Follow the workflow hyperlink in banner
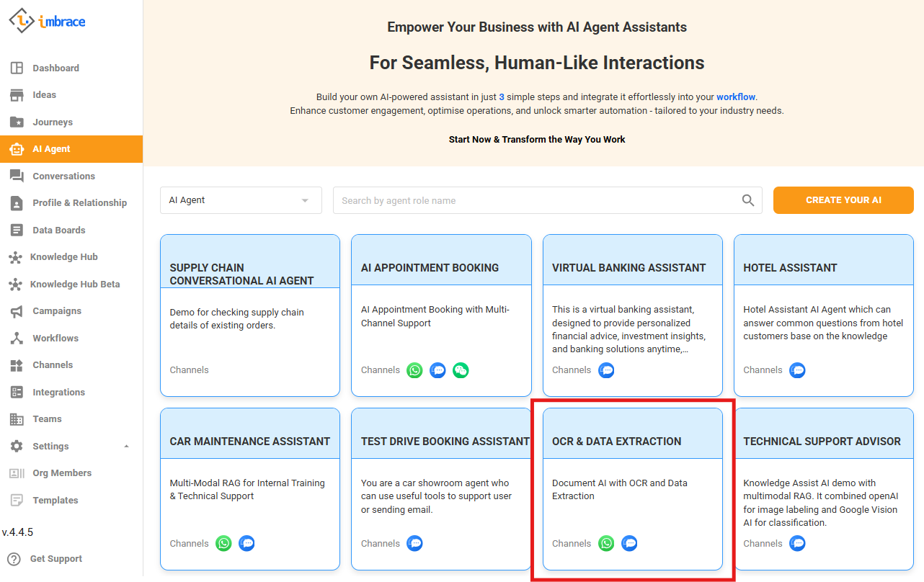The image size is (924, 582). [x=735, y=97]
